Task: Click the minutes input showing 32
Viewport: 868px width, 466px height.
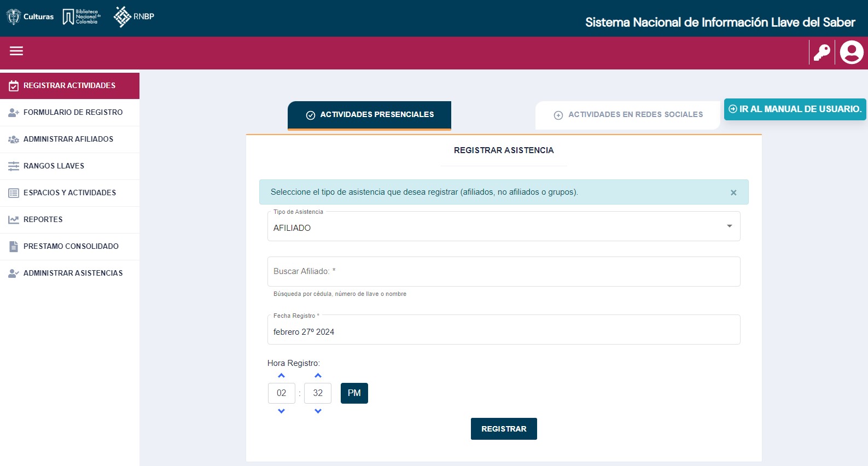Action: [x=318, y=393]
